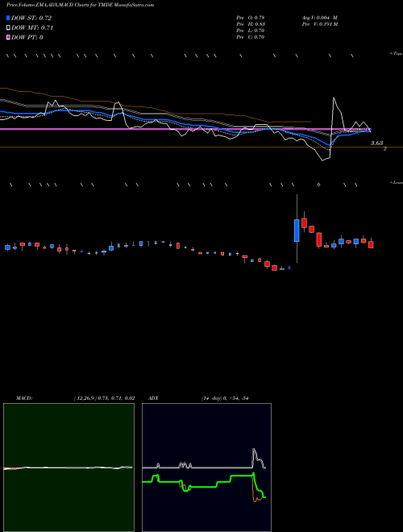Viewport: 403px width, 532px height.
Task: Open the dark blue ADX chart panel
Action: click(x=206, y=468)
